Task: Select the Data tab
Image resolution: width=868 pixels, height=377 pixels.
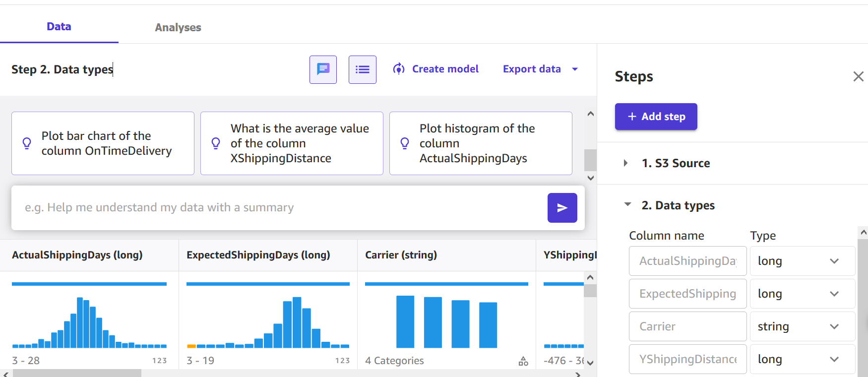Action: pos(59,27)
